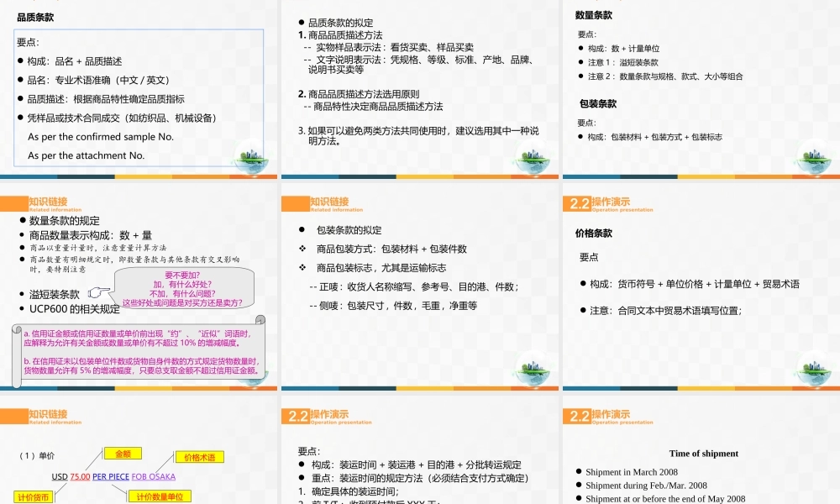This screenshot has width=840, height=504.
Task: Click the yellow 金额 label
Action: coord(123,453)
